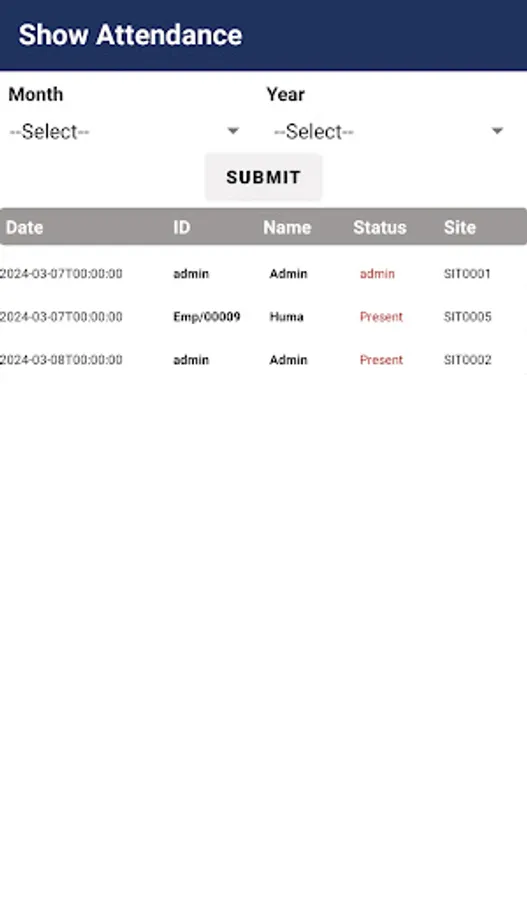Click the SIT0005 site cell
Image resolution: width=527 pixels, height=900 pixels.
coord(467,317)
